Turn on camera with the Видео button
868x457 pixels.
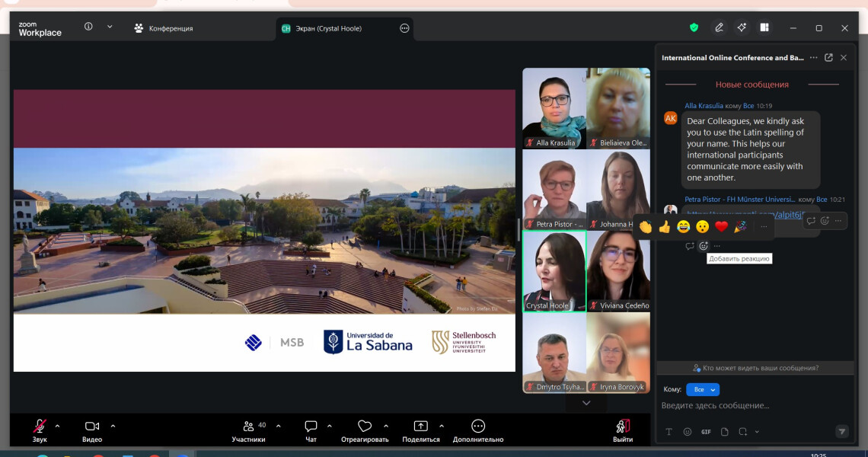92,430
